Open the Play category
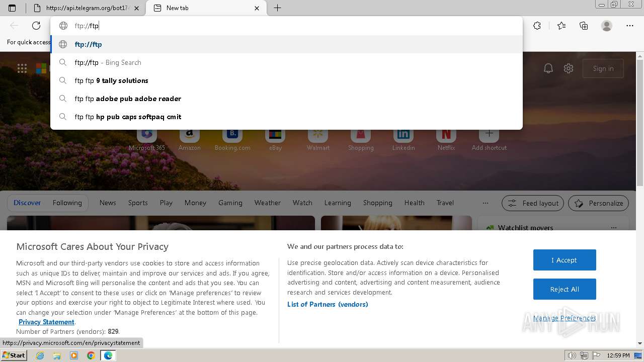644x362 pixels. 166,203
